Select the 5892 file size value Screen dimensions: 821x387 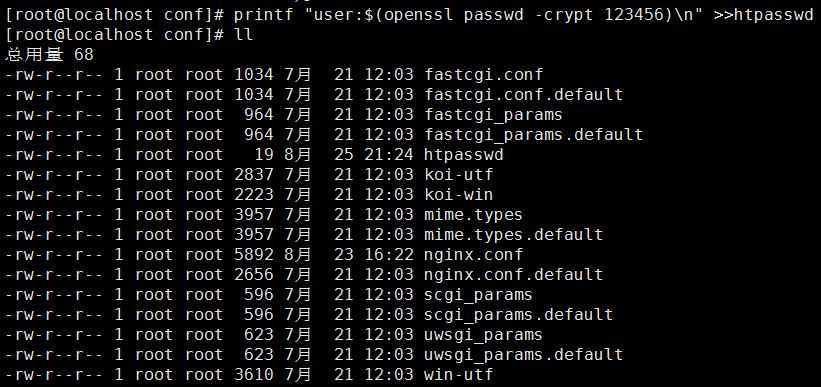pyautogui.click(x=254, y=255)
